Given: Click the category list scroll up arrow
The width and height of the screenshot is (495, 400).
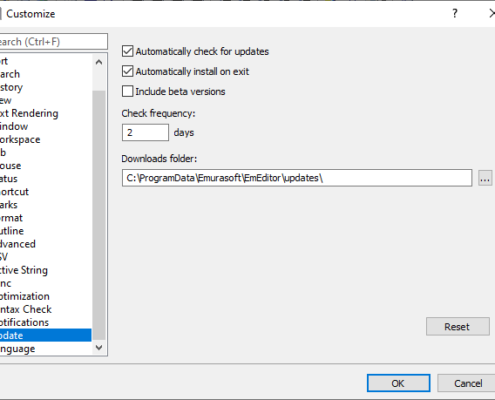Looking at the screenshot, I should 99,62.
